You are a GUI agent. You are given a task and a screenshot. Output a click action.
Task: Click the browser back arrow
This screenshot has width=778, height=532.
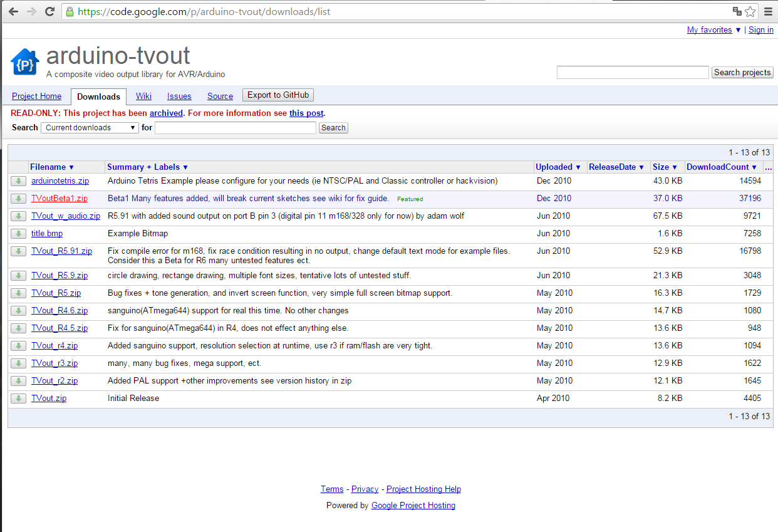[x=13, y=11]
